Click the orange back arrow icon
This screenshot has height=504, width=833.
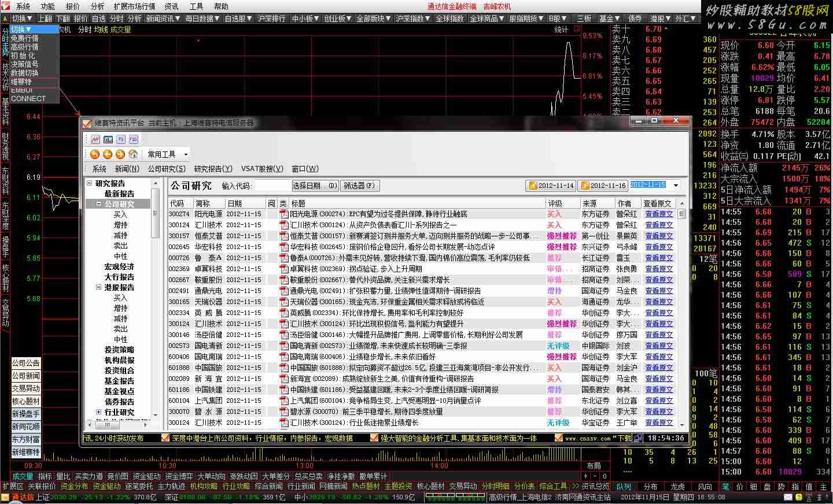(x=95, y=154)
